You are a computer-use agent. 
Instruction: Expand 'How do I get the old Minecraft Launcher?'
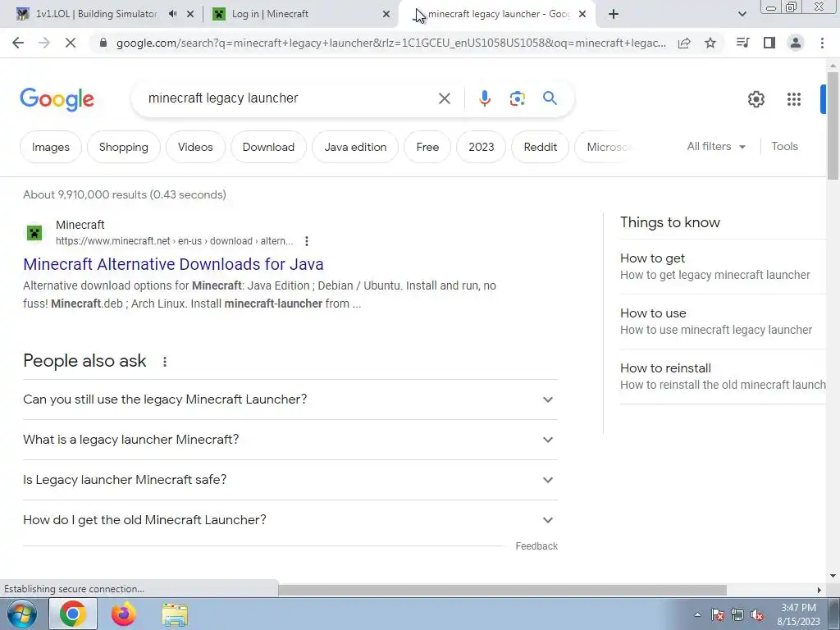click(290, 520)
